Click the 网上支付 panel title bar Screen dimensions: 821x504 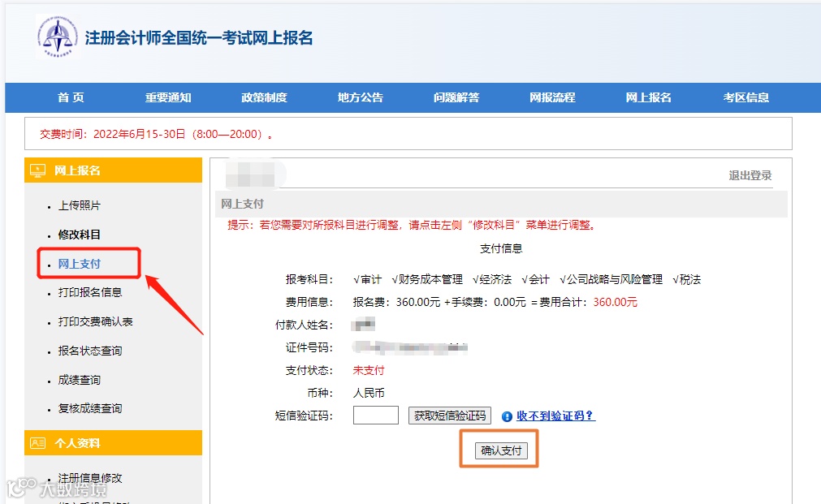tap(501, 204)
